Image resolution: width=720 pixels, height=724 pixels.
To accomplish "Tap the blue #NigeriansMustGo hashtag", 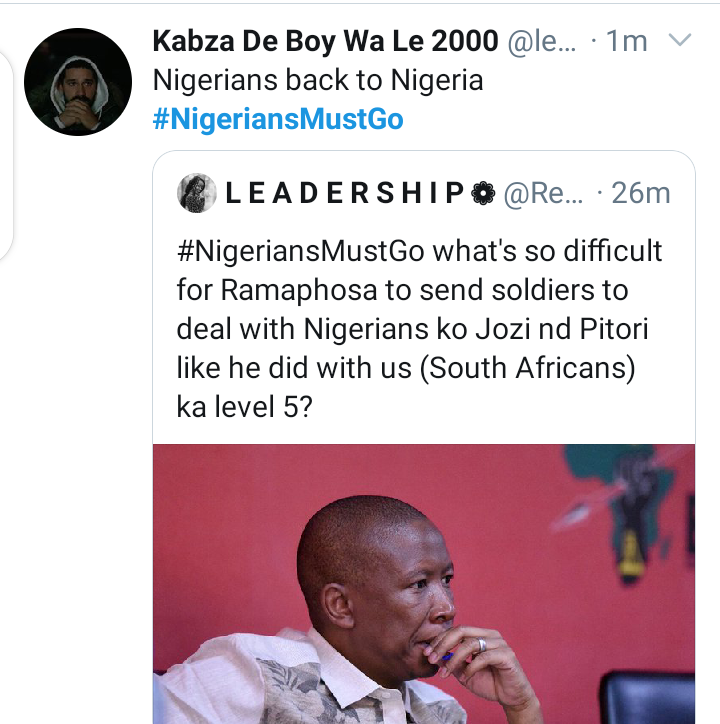I will pos(278,120).
